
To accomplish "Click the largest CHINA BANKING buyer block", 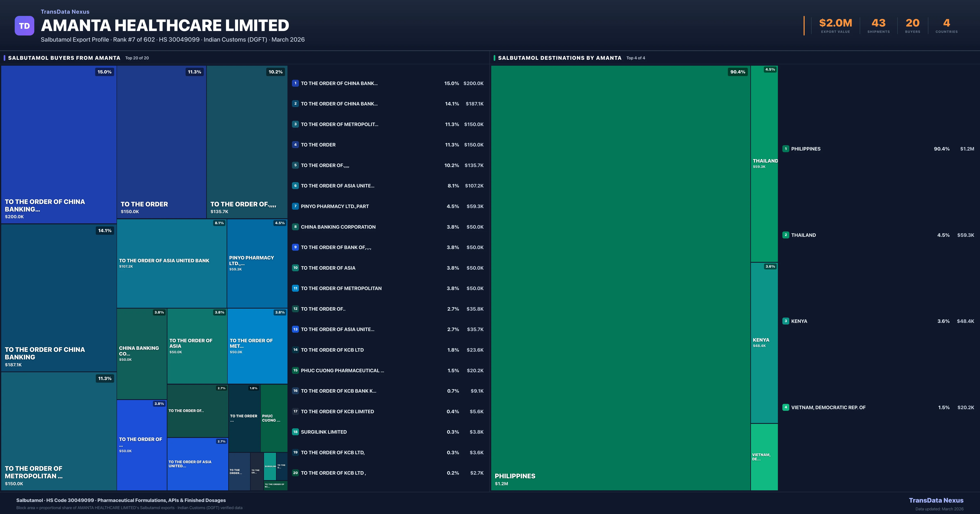I will [59, 144].
